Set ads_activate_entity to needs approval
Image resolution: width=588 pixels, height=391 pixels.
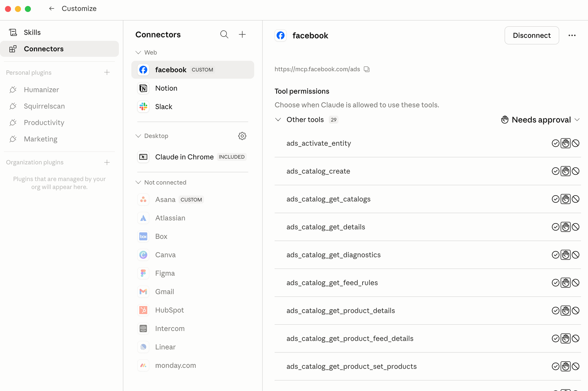[x=565, y=143]
